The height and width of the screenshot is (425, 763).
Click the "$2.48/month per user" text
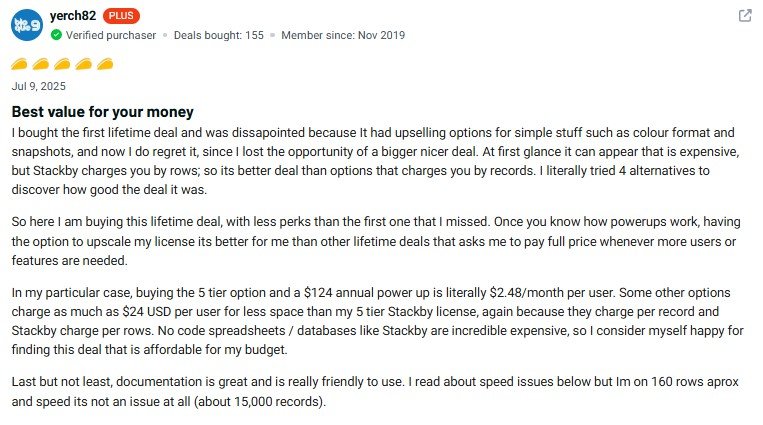(x=546, y=294)
